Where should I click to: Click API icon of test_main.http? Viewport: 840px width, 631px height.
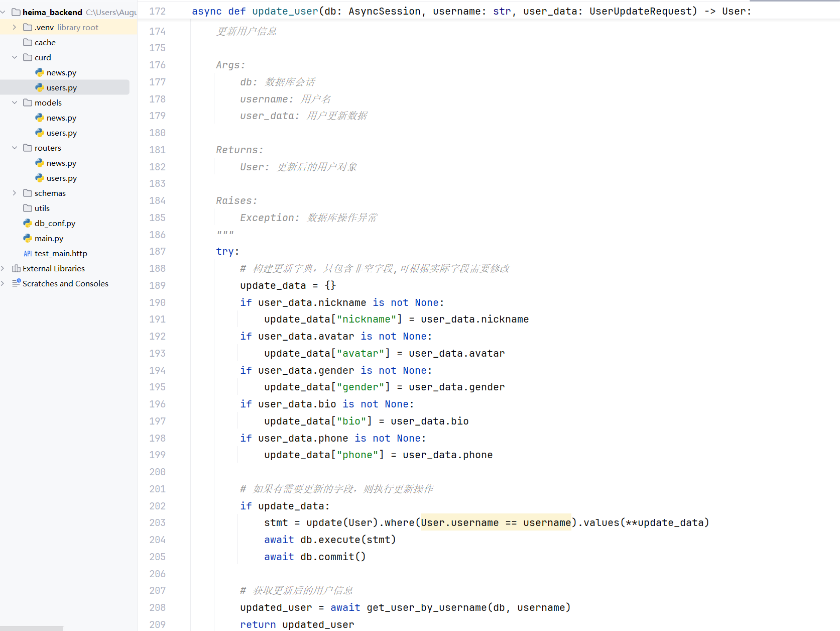point(28,254)
